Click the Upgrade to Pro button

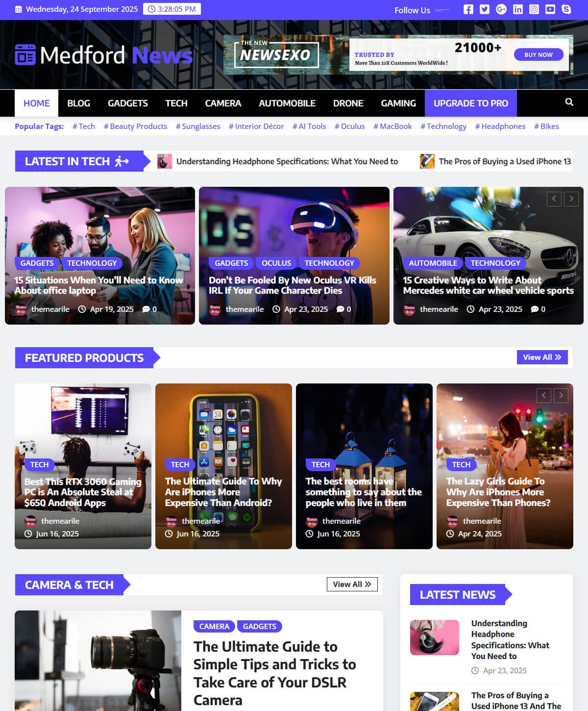tap(470, 103)
